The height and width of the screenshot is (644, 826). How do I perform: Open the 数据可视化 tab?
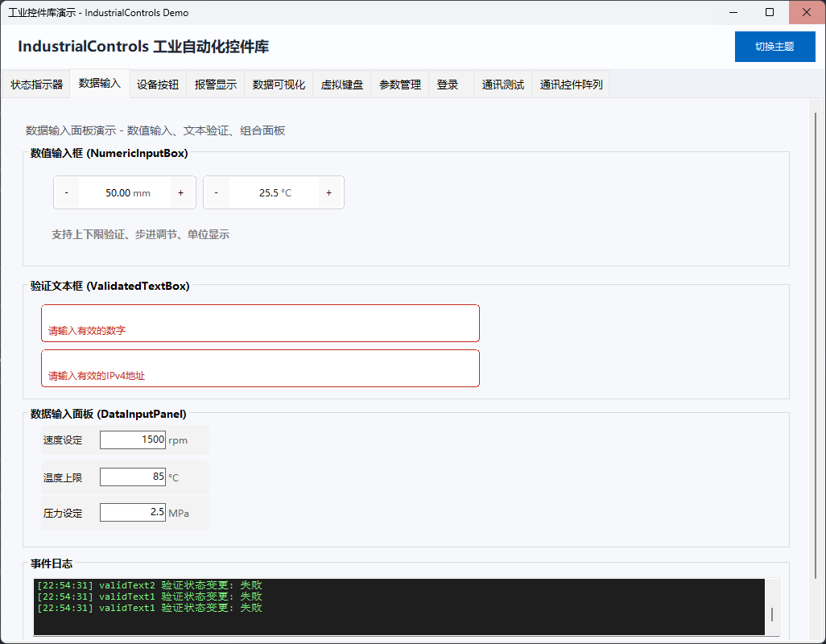[x=279, y=85]
